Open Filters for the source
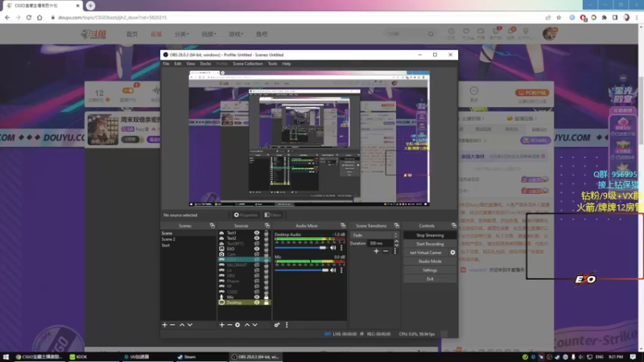 tap(273, 215)
